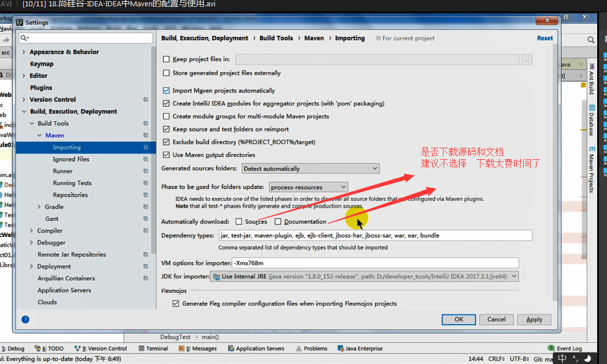Click the per-project icon beside Ignored Files
607x364 pixels.
click(x=146, y=159)
